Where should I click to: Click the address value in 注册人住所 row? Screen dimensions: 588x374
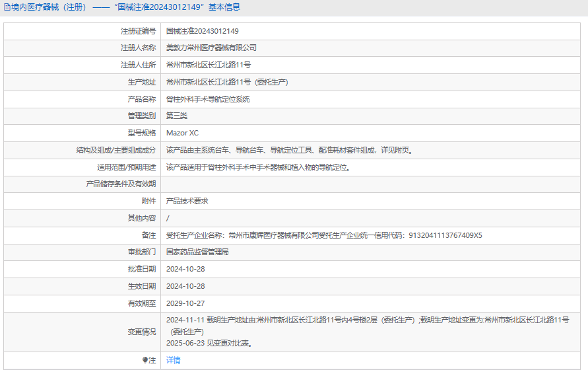click(209, 65)
